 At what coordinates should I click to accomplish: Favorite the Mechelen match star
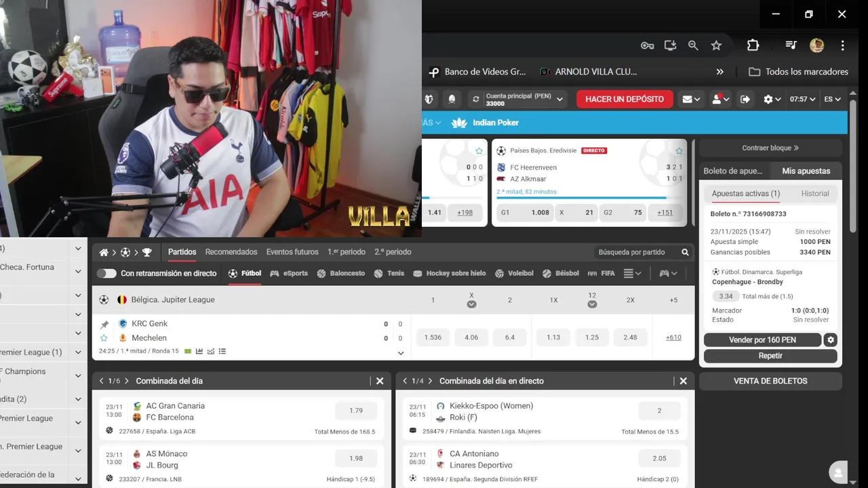104,338
